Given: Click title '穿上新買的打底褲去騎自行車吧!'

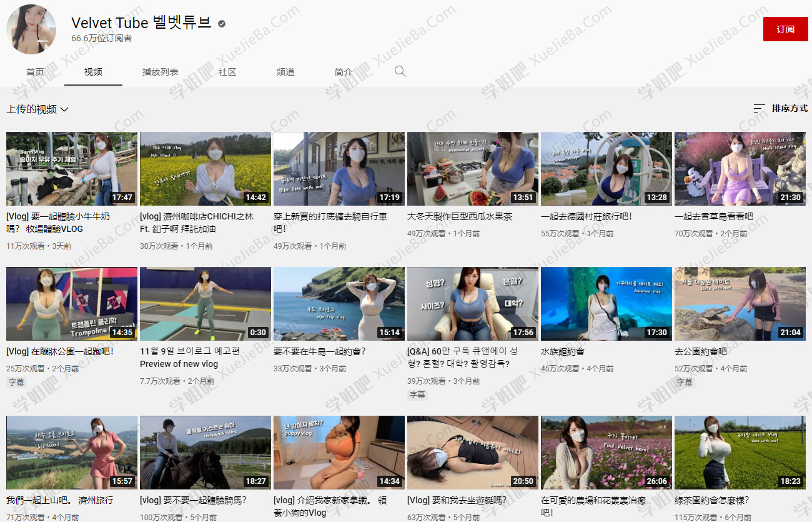Looking at the screenshot, I should pyautogui.click(x=330, y=223).
